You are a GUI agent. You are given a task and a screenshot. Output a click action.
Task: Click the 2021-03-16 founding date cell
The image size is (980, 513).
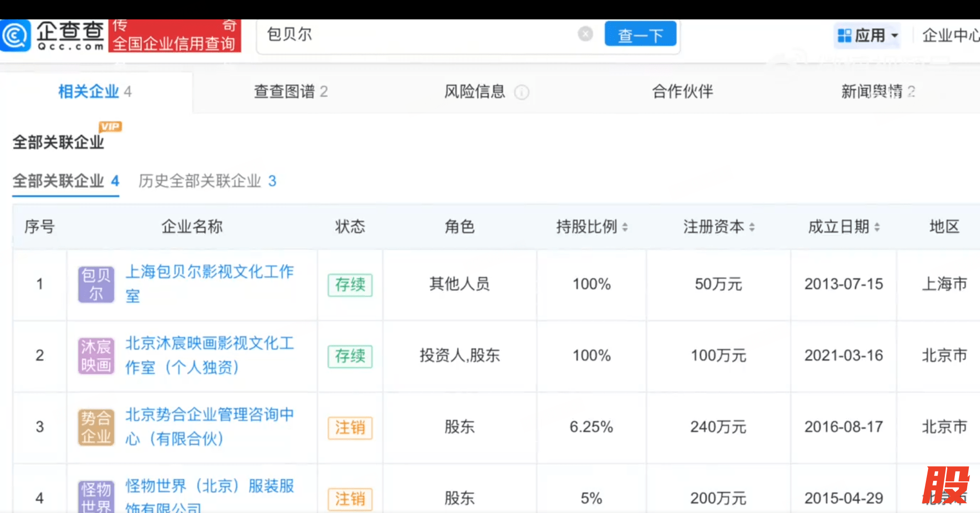coord(844,356)
